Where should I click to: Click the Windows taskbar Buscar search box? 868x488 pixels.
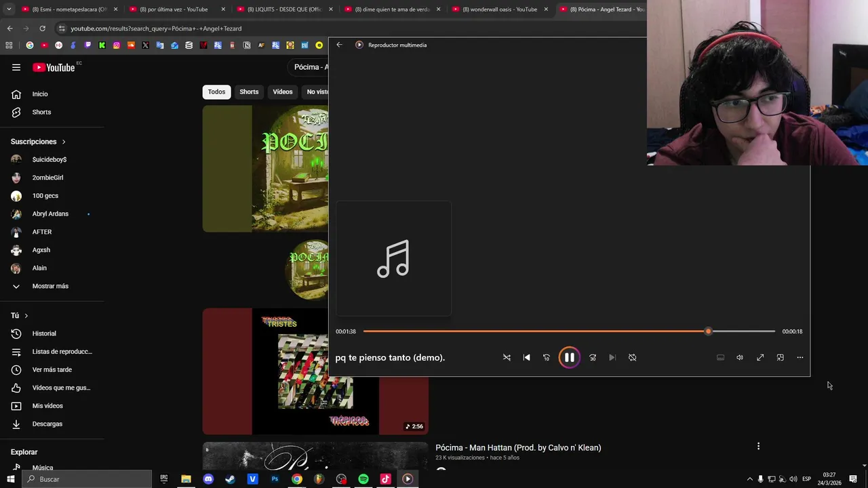[87, 479]
